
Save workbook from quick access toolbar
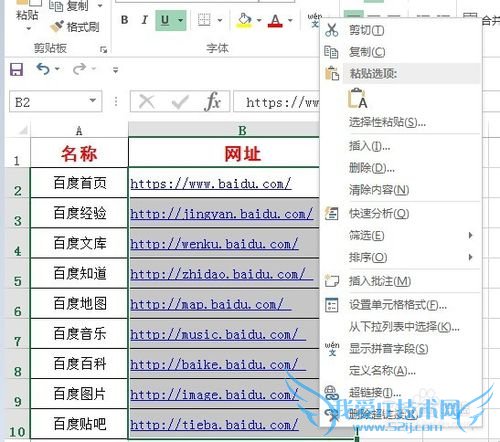pyautogui.click(x=16, y=69)
